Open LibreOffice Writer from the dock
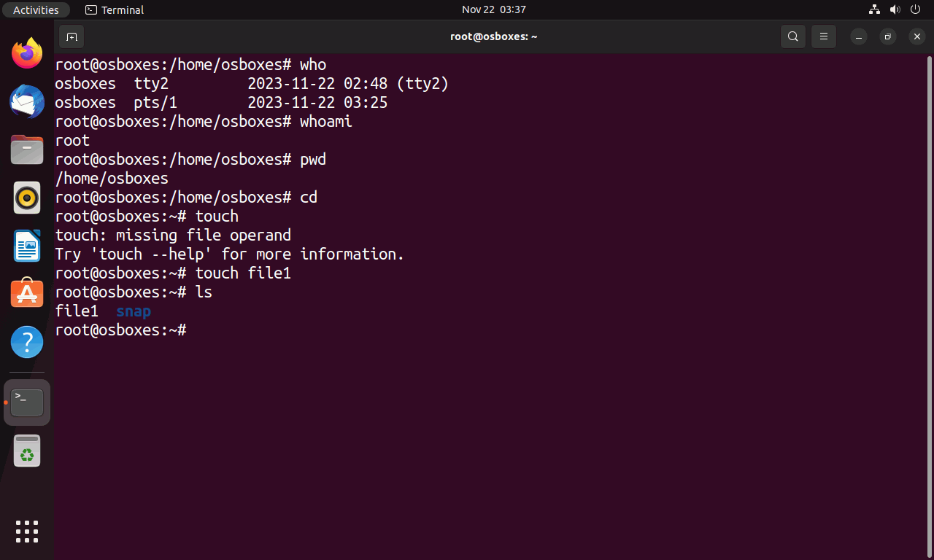This screenshot has width=934, height=560. pyautogui.click(x=27, y=246)
